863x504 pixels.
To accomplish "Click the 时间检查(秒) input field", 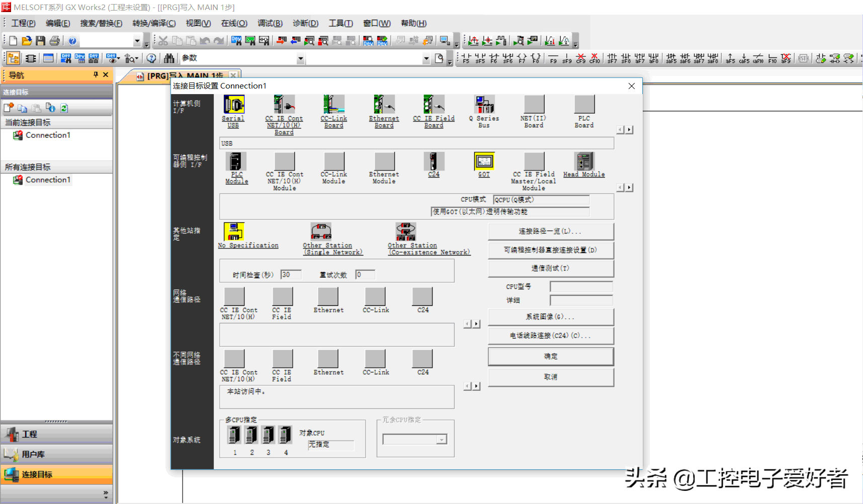I will [x=291, y=275].
